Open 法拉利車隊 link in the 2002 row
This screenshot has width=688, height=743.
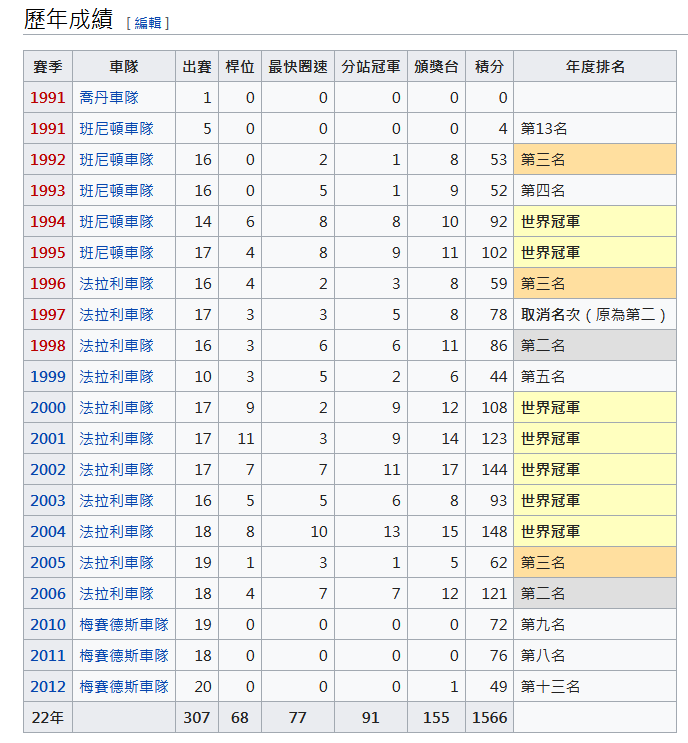pos(117,470)
